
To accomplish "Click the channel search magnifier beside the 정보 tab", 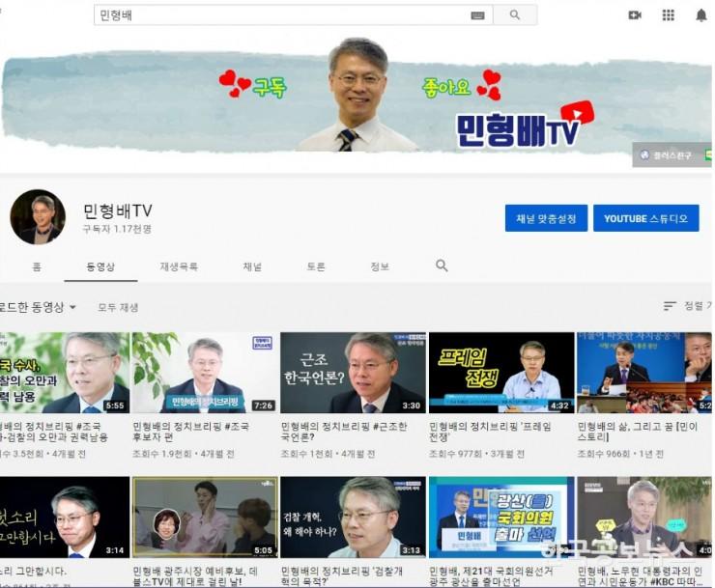I will click(x=442, y=266).
